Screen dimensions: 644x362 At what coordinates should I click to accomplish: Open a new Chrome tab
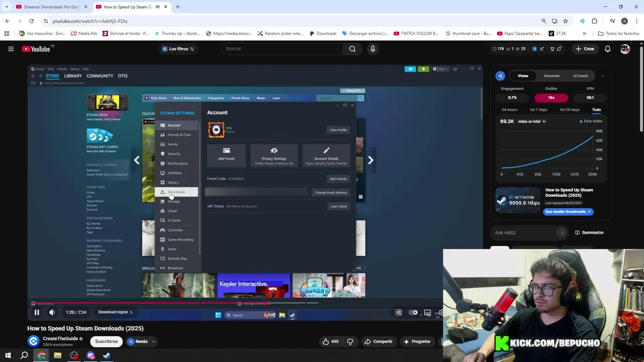[178, 7]
